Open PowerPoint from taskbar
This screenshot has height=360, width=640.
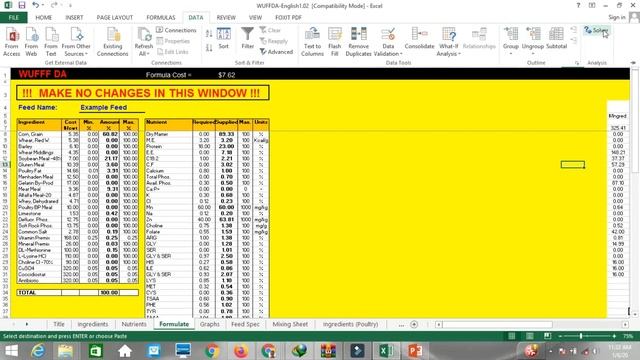[x=415, y=351]
